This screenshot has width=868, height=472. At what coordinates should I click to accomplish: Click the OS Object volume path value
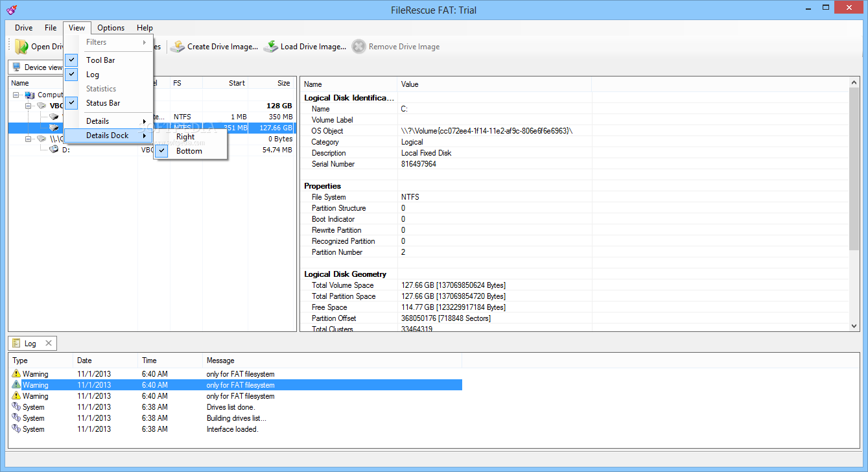click(x=487, y=131)
